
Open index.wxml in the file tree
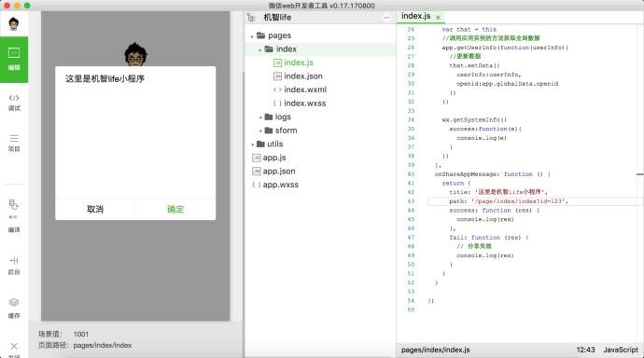point(305,89)
